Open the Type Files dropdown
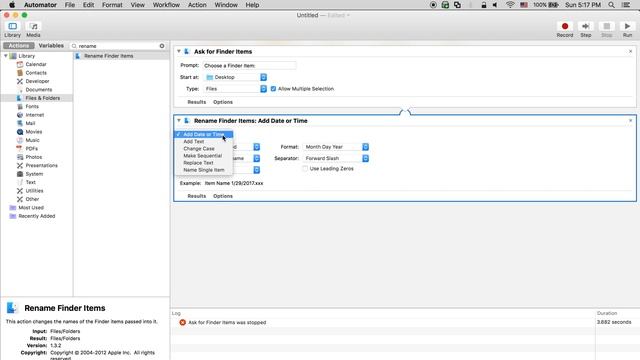The width and height of the screenshot is (640, 360). click(x=236, y=89)
